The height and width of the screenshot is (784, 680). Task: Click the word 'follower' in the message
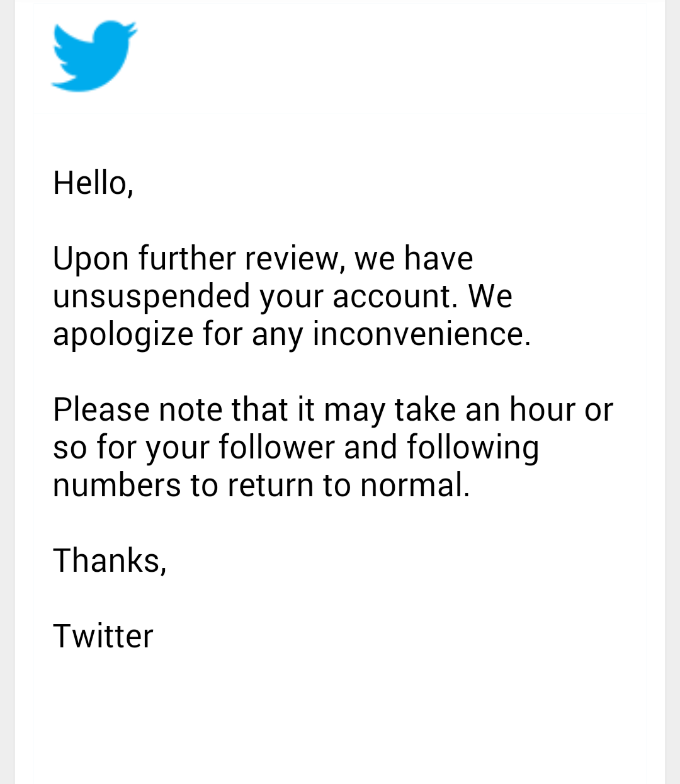click(276, 447)
